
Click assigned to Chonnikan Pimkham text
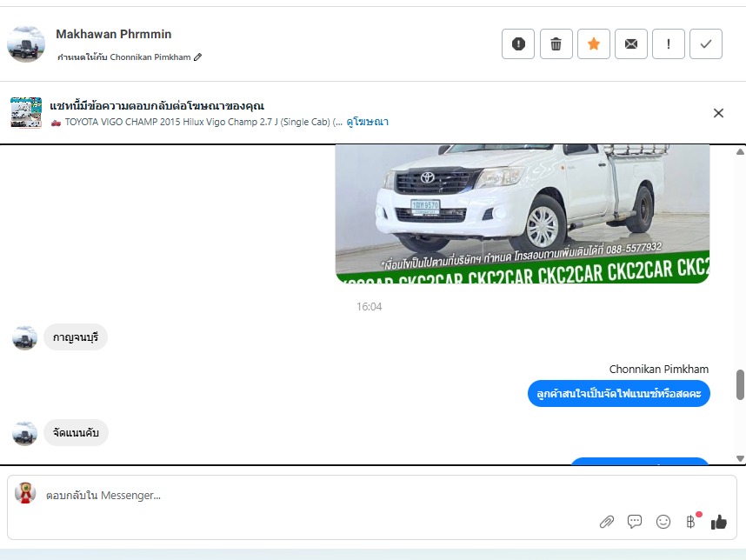(123, 57)
